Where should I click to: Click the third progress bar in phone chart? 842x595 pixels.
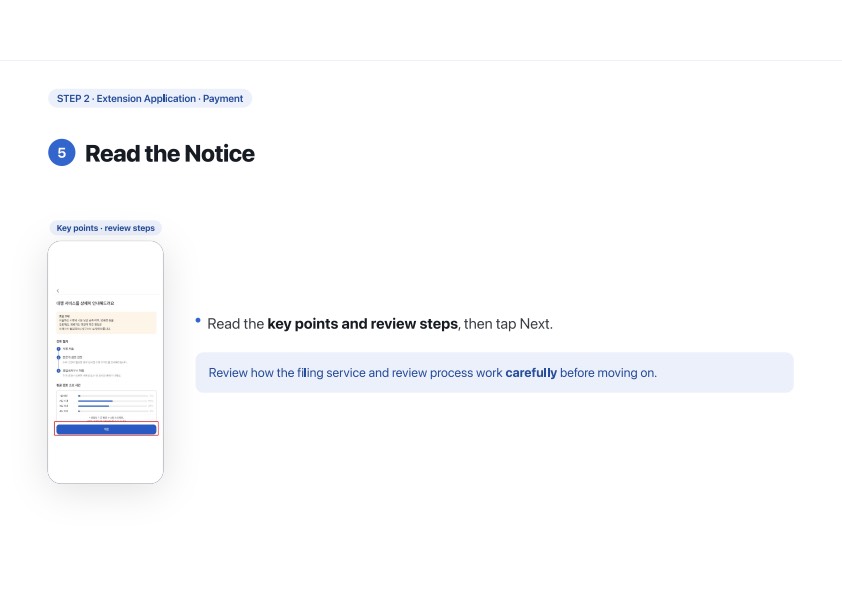(113, 406)
